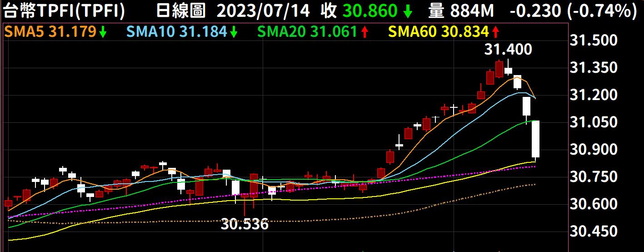This screenshot has height=252, width=644.
Task: Select the SMA20 31.061 indicator label
Action: 308,32
